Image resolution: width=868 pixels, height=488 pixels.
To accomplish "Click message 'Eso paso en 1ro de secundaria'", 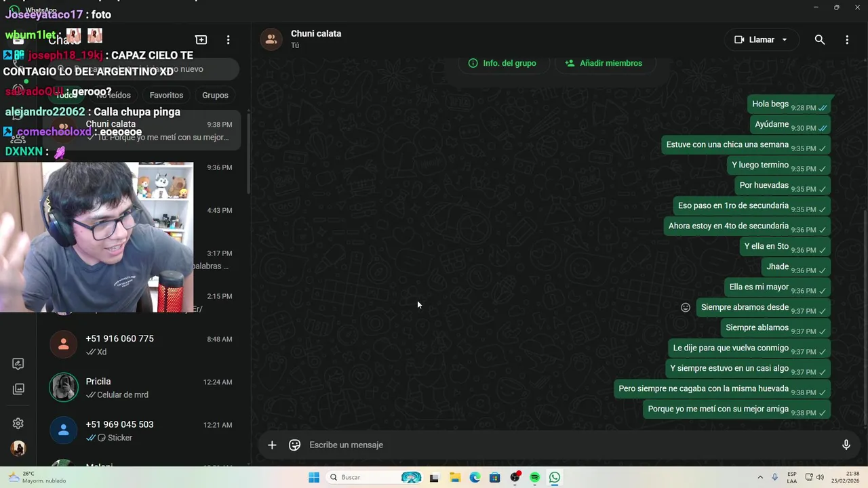I will (x=753, y=206).
